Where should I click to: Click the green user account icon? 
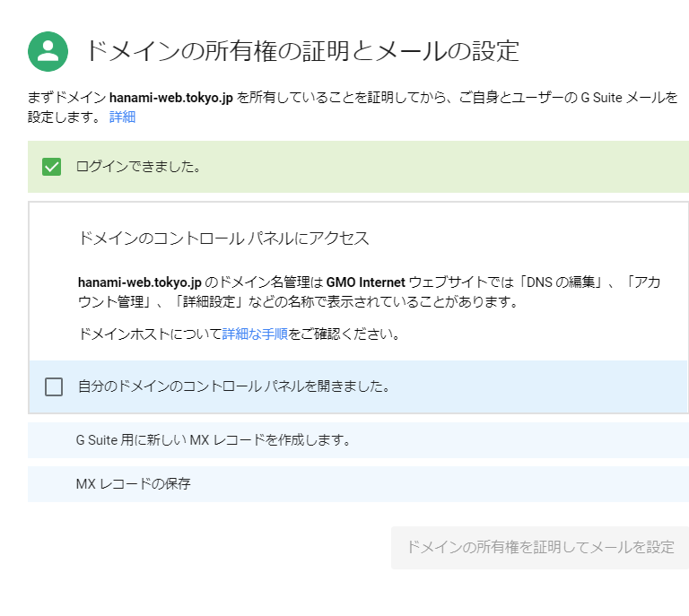pos(48,51)
